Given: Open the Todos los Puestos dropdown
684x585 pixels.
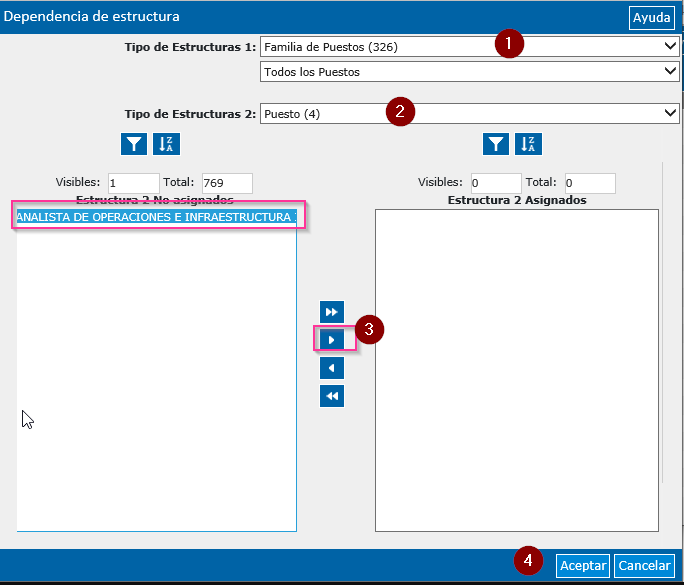Looking at the screenshot, I should 469,72.
